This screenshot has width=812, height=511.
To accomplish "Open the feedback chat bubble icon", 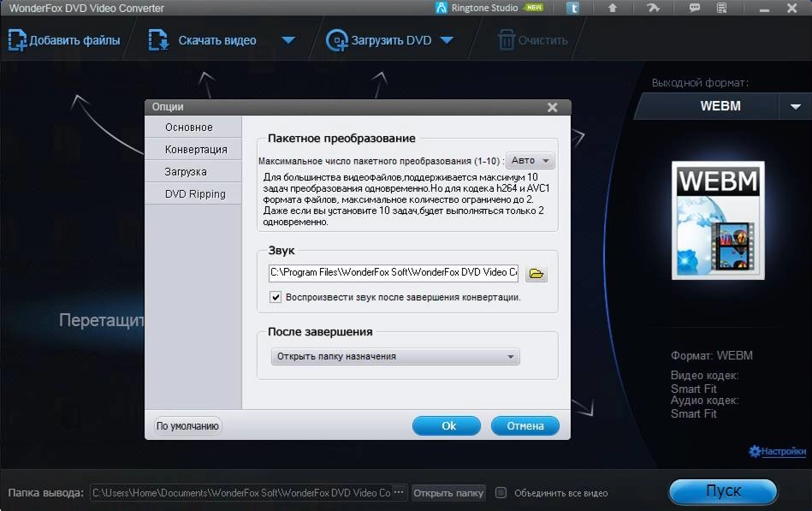I will click(x=695, y=8).
